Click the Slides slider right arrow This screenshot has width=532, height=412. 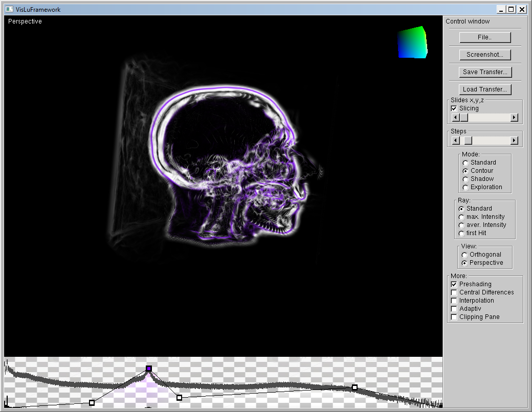[514, 118]
